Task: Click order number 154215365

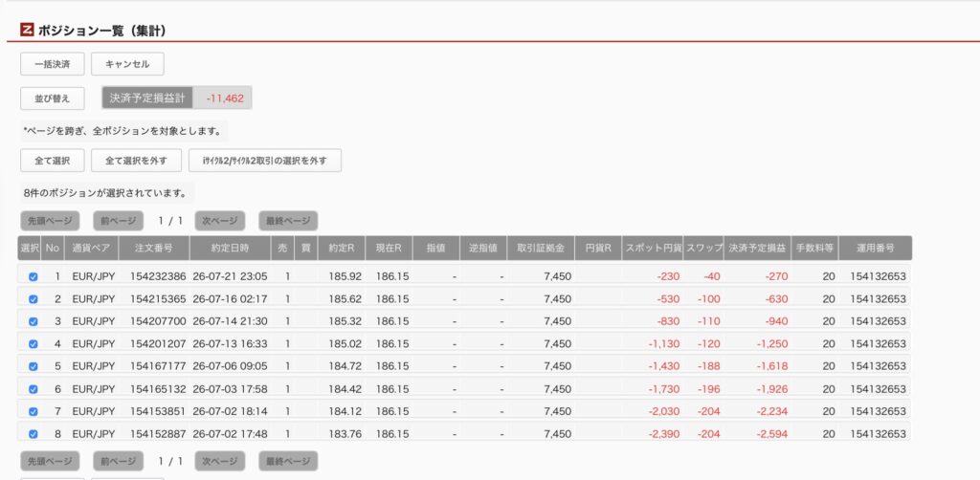Action: 158,299
